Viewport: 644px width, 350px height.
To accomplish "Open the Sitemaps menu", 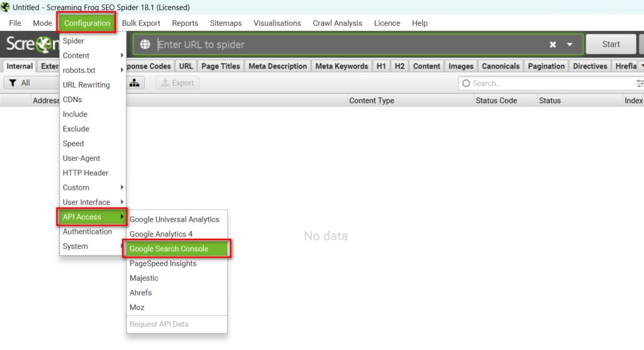I will coord(226,23).
